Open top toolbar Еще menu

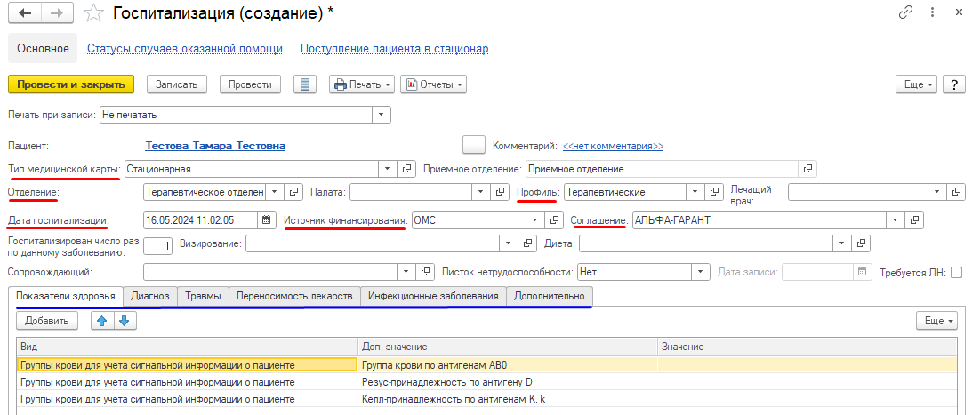tap(917, 84)
